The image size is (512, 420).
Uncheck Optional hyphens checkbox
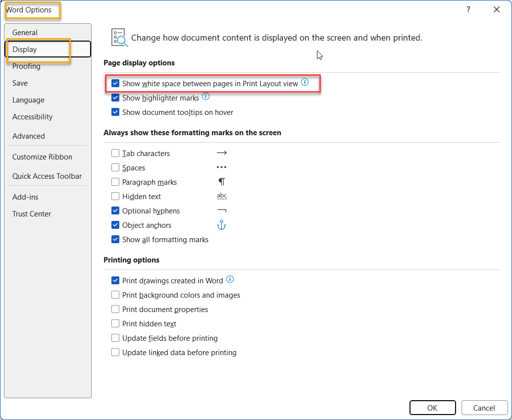[115, 210]
